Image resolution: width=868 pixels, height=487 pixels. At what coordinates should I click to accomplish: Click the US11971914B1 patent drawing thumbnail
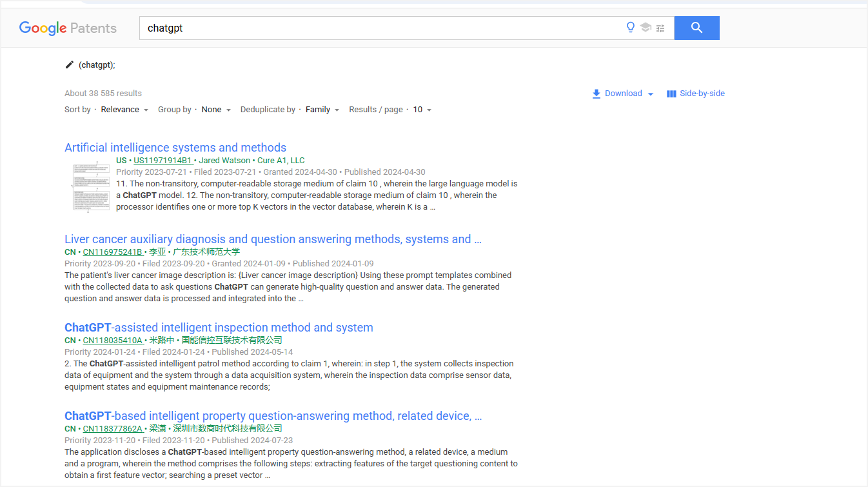(x=90, y=186)
